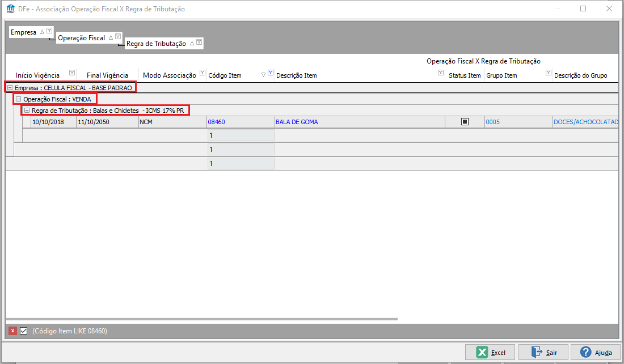Open filter for Início Vigência column

(x=72, y=73)
